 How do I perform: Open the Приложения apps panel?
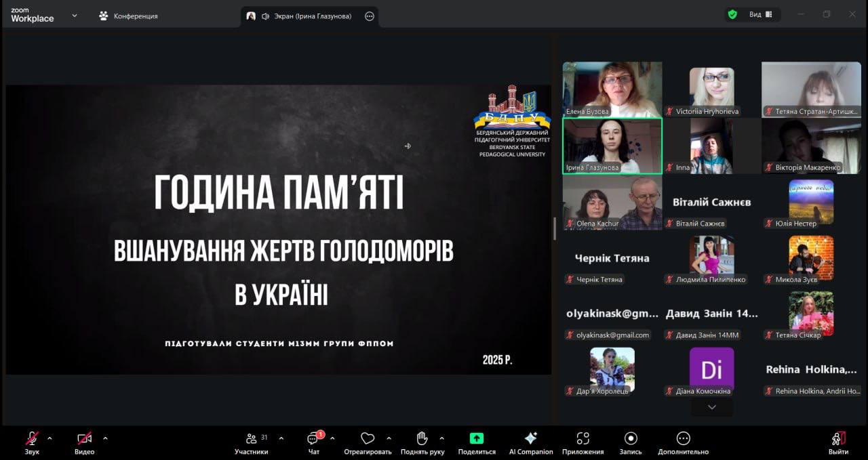583,439
